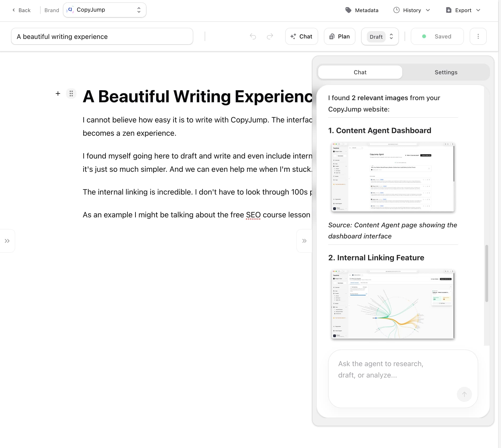This screenshot has width=501, height=448.
Task: Open Chat with sparkle icon button
Action: [x=301, y=37]
